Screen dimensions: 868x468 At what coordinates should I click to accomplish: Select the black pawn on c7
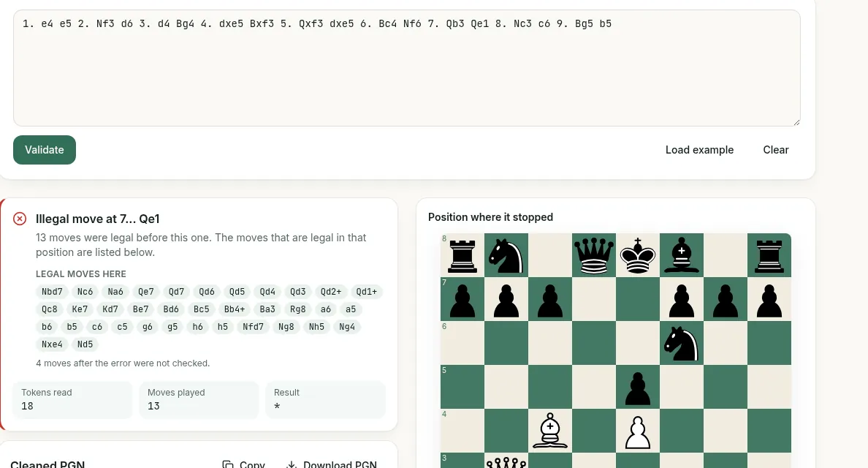point(549,301)
